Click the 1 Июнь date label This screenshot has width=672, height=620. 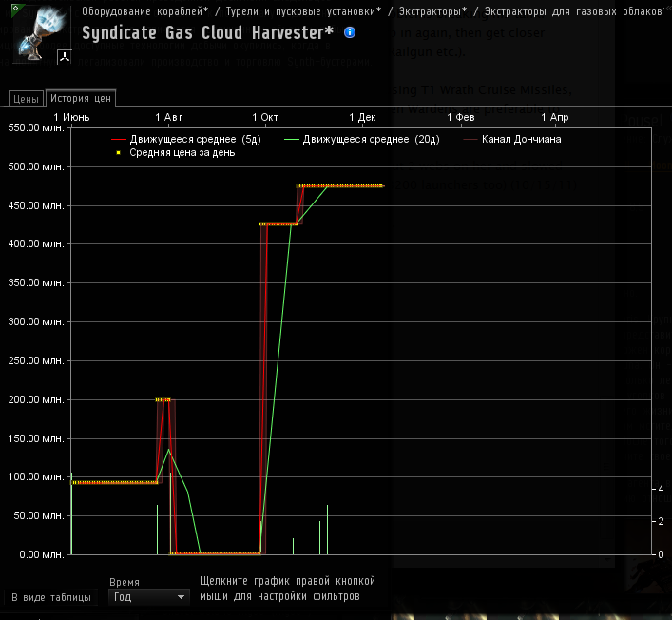[x=71, y=117]
